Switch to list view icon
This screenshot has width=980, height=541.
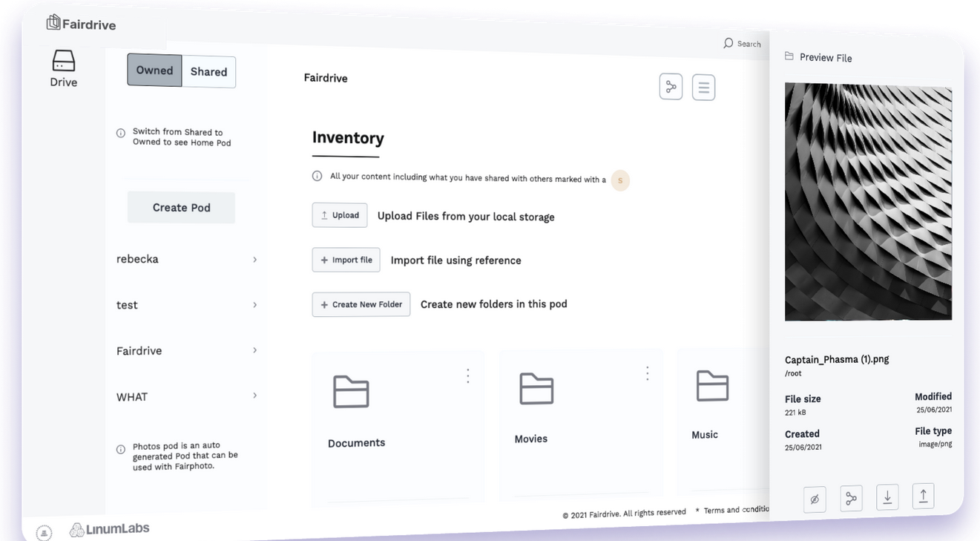703,88
